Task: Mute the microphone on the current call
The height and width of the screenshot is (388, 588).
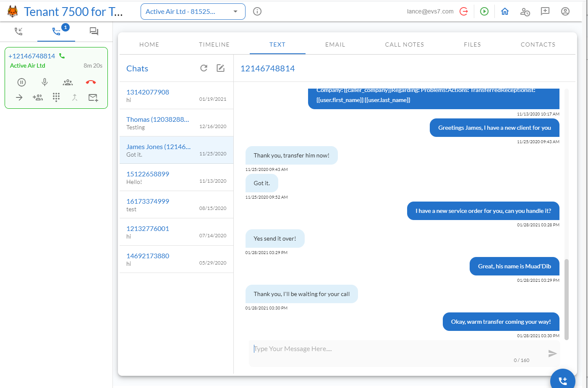Action: point(44,82)
